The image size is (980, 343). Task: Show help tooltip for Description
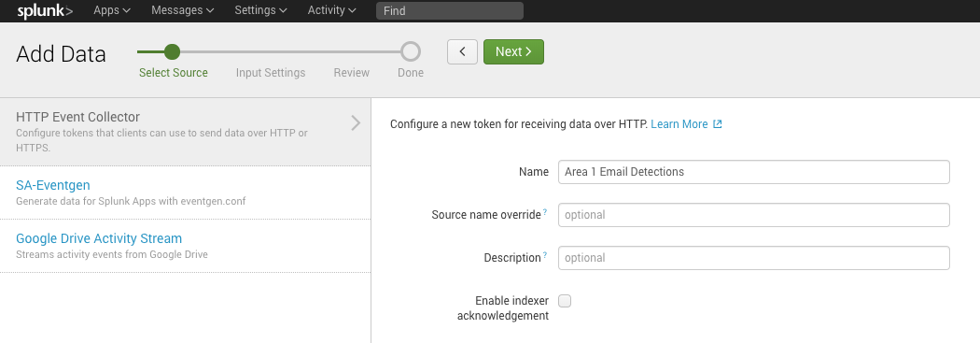(x=545, y=255)
